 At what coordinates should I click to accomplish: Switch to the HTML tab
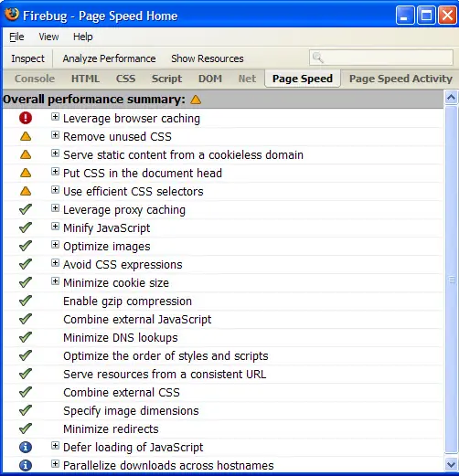pos(85,79)
